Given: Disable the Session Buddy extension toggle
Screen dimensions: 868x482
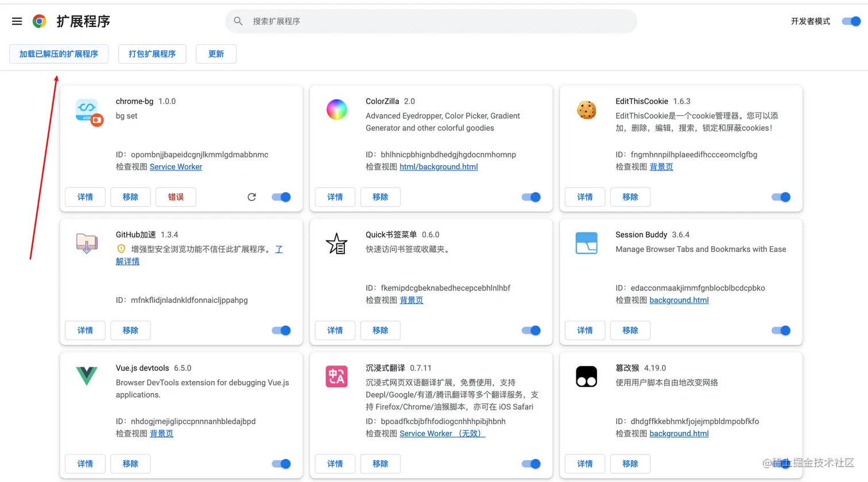Looking at the screenshot, I should [781, 331].
